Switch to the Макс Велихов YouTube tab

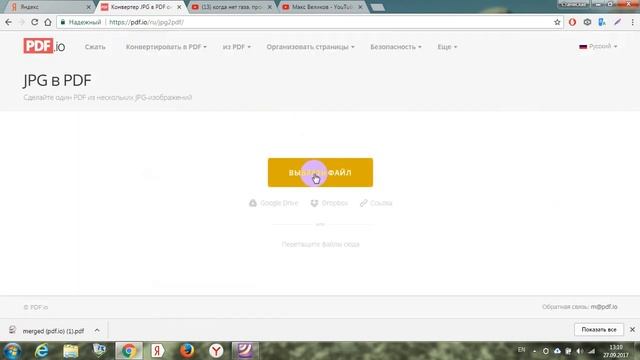click(323, 7)
